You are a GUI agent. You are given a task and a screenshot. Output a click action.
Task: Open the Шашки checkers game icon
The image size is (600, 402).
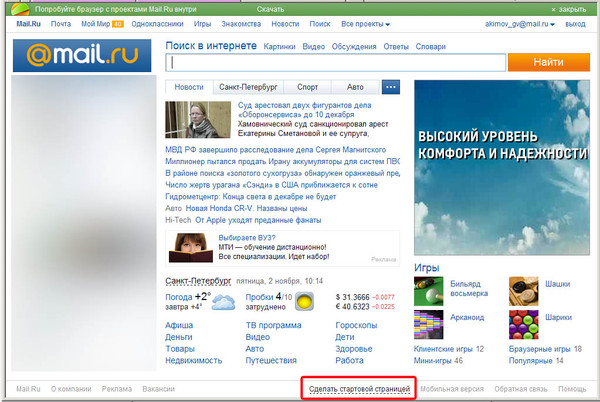coord(523,291)
